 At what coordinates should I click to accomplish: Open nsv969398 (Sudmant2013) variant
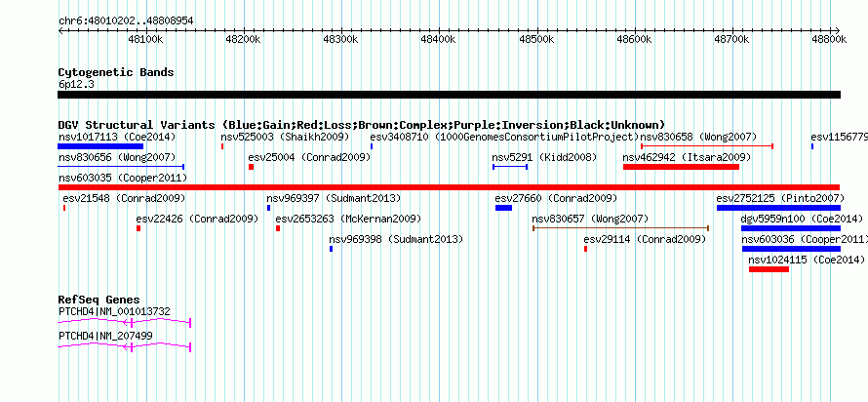(x=396, y=239)
